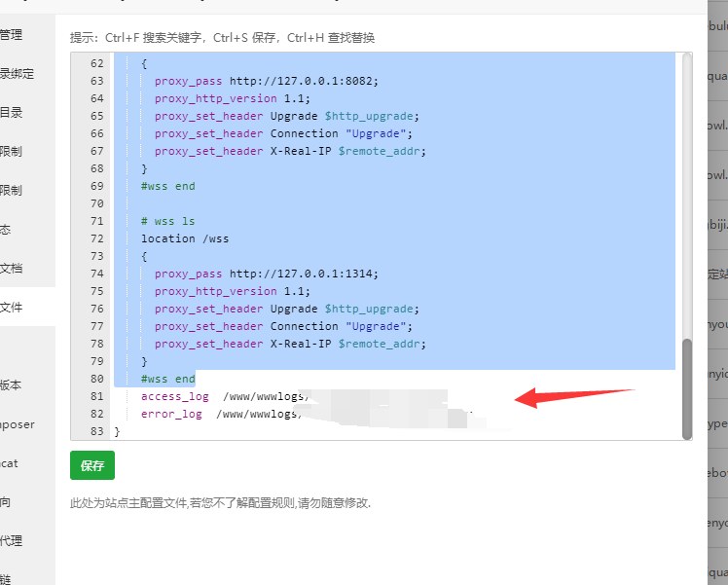Click the '# wss ls' comment line
Viewport: 728px width, 585px height.
(167, 221)
